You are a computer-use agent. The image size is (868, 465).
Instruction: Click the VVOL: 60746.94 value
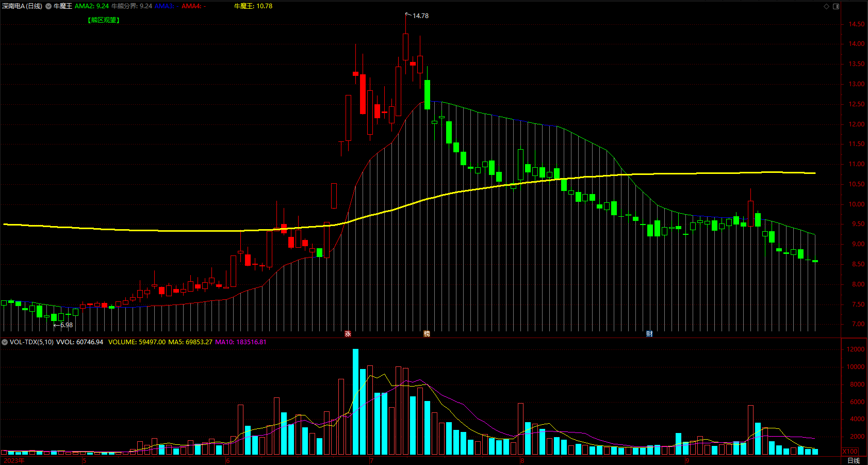point(79,342)
